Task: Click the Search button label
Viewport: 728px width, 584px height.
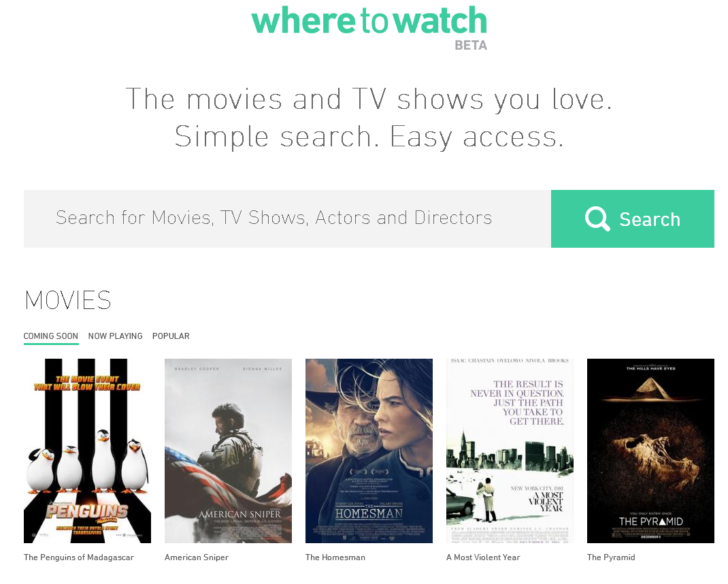Action: click(x=650, y=219)
